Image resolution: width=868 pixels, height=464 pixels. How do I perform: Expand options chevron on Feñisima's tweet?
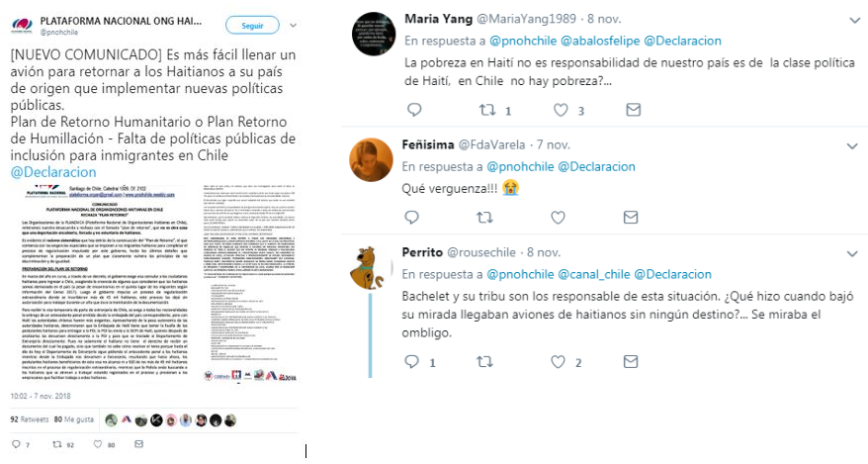852,146
